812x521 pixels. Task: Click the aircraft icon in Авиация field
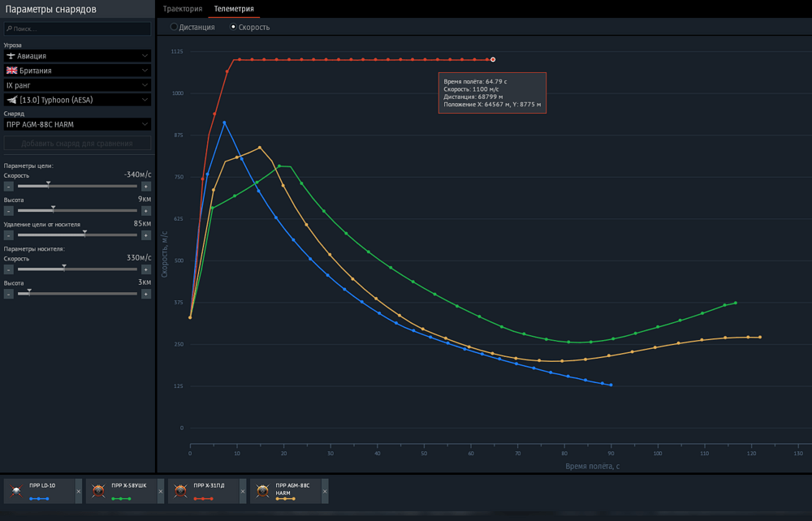pyautogui.click(x=11, y=55)
